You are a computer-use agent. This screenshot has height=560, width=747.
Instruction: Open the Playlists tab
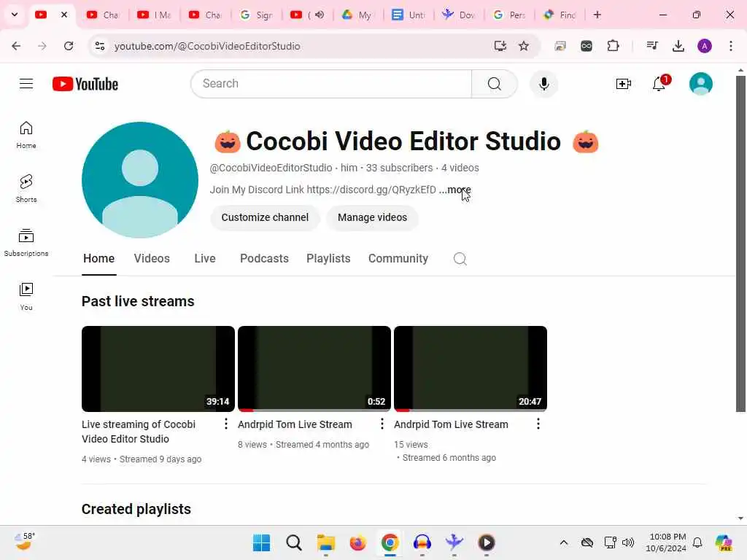coord(328,259)
